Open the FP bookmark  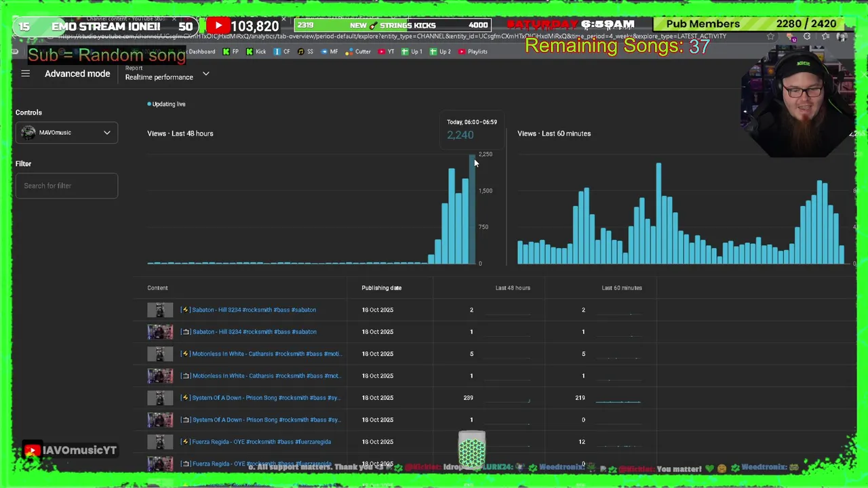[x=231, y=52]
